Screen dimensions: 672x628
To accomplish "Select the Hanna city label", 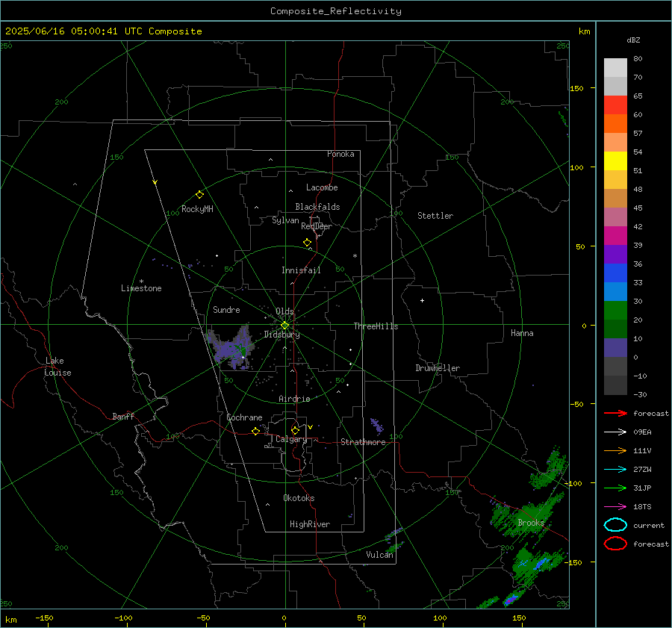I will (522, 333).
